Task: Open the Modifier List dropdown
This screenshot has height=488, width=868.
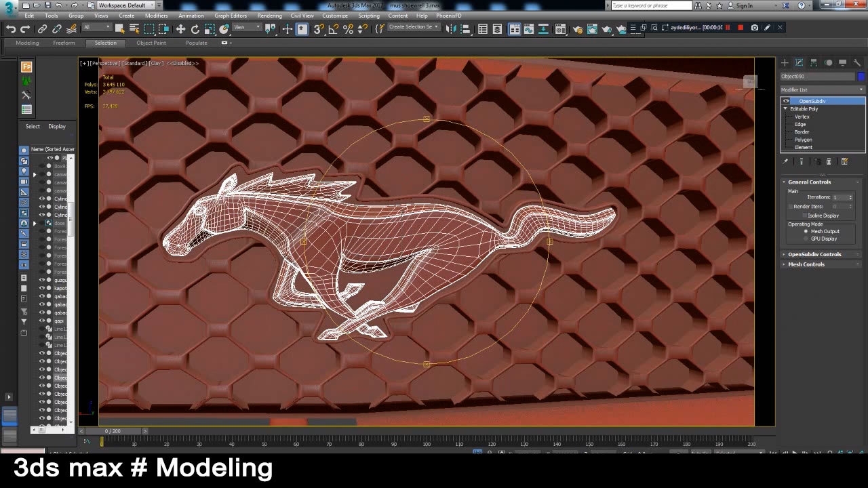Action: (823, 89)
